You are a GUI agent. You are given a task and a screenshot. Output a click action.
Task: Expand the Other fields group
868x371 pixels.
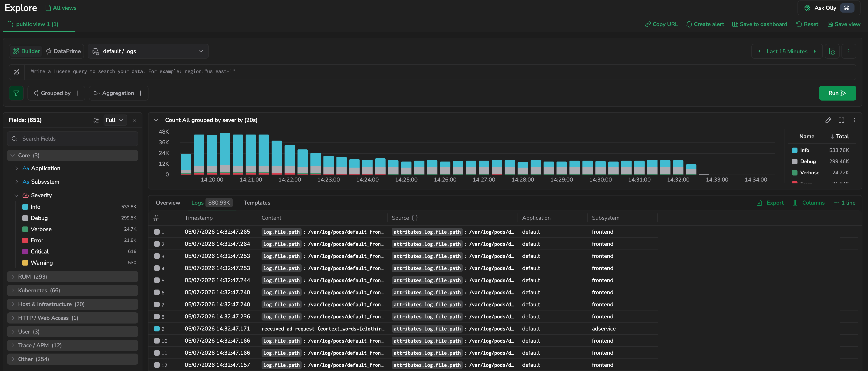pyautogui.click(x=72, y=359)
